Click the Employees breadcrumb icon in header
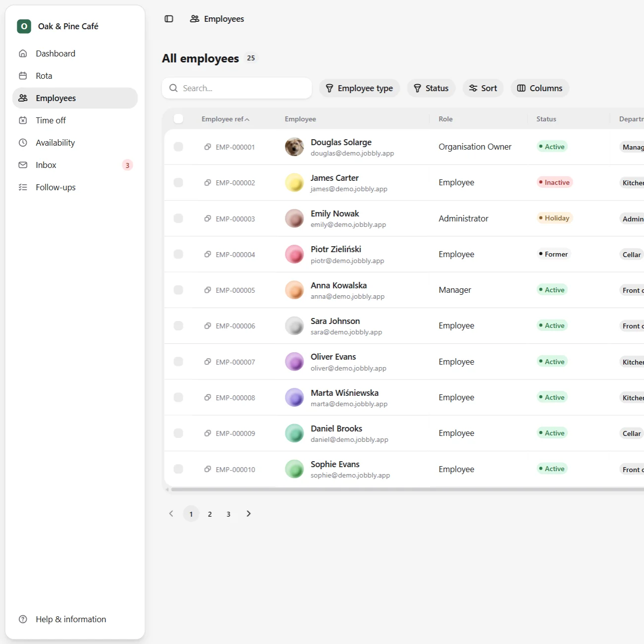The height and width of the screenshot is (644, 644). (195, 19)
